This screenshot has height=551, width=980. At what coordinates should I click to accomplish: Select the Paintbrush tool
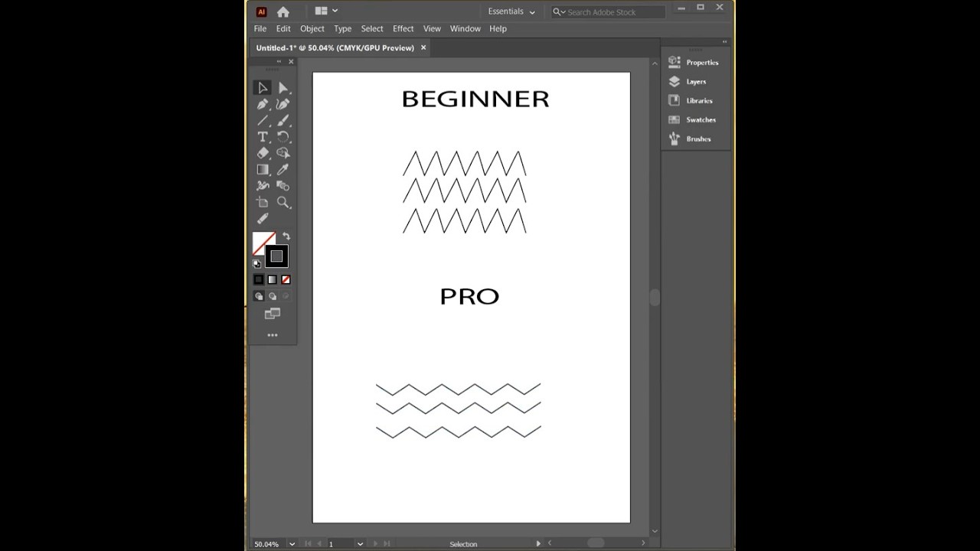(x=283, y=121)
